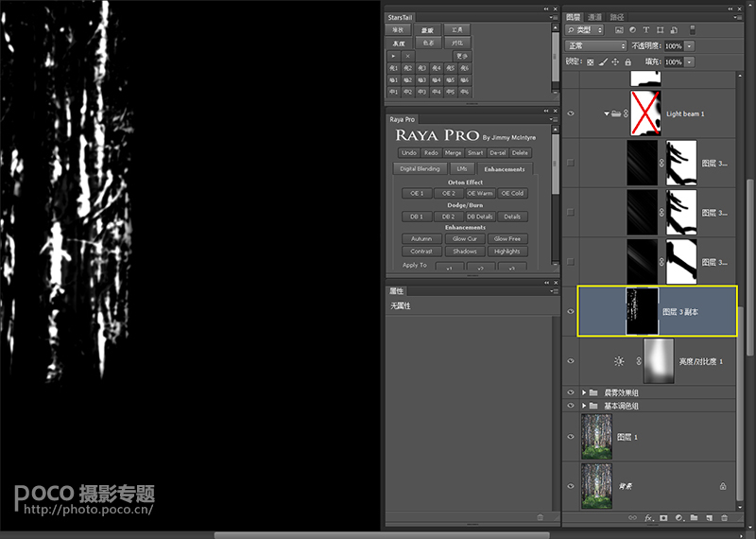Open the Raya Pro panel flyout menu icon
This screenshot has width=756, height=539.
(553, 119)
